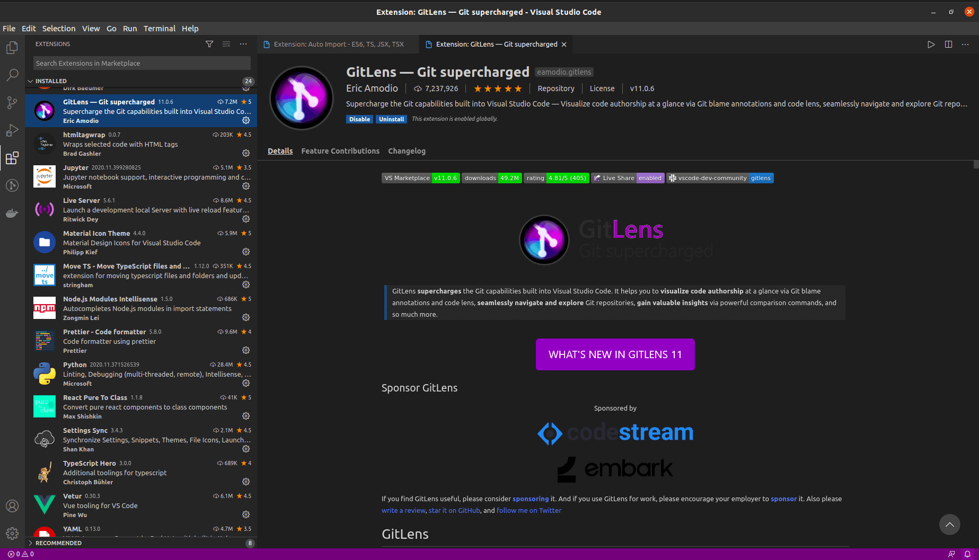This screenshot has height=560, width=979.
Task: Click the follow me on Twitter link
Action: pyautogui.click(x=528, y=510)
